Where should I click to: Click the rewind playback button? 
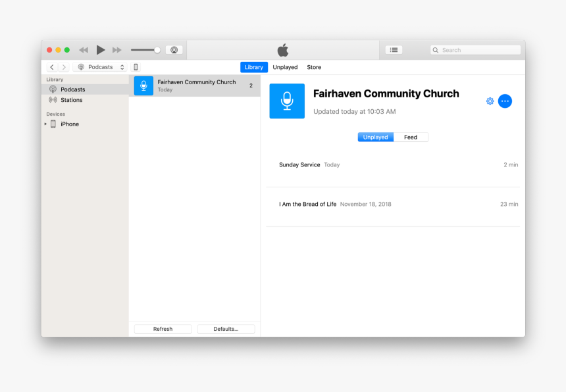click(84, 50)
